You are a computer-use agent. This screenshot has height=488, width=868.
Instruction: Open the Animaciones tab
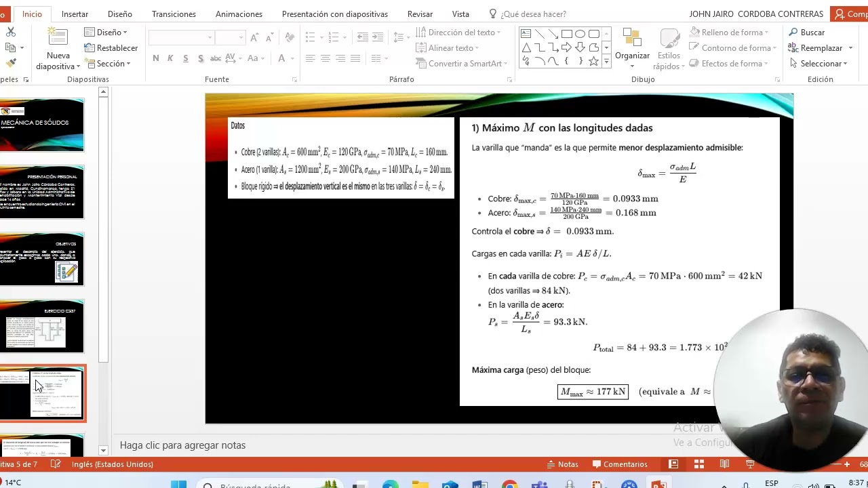[239, 14]
